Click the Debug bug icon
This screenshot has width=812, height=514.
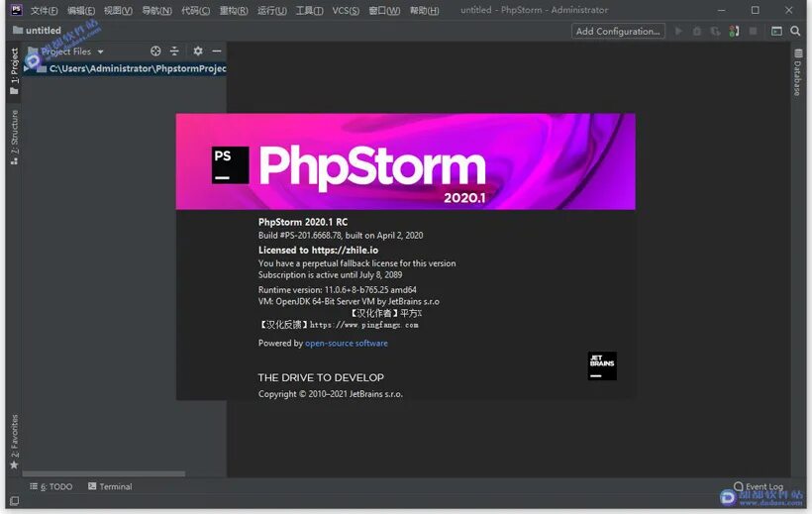pyautogui.click(x=697, y=31)
